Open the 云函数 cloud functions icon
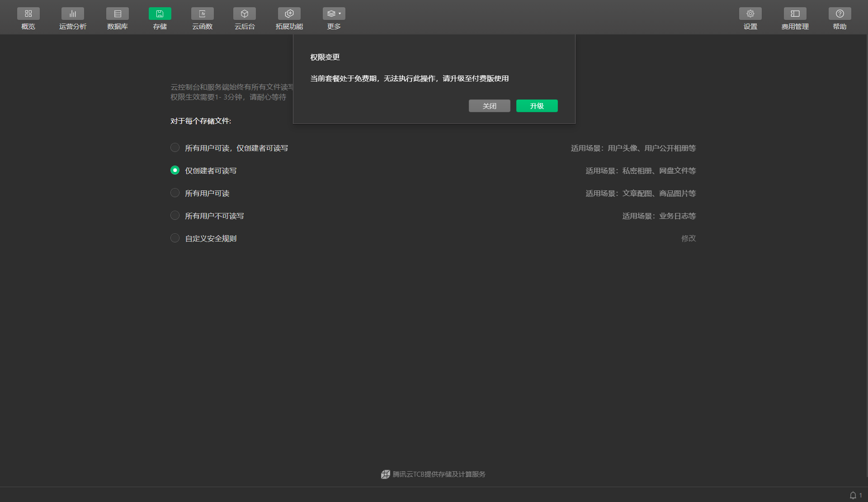Viewport: 868px width, 502px height. pos(202,14)
